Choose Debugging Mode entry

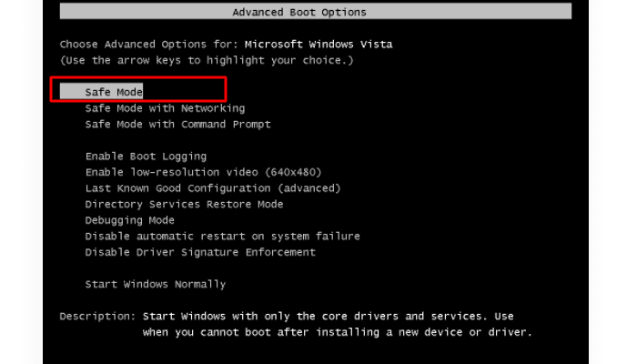(129, 220)
